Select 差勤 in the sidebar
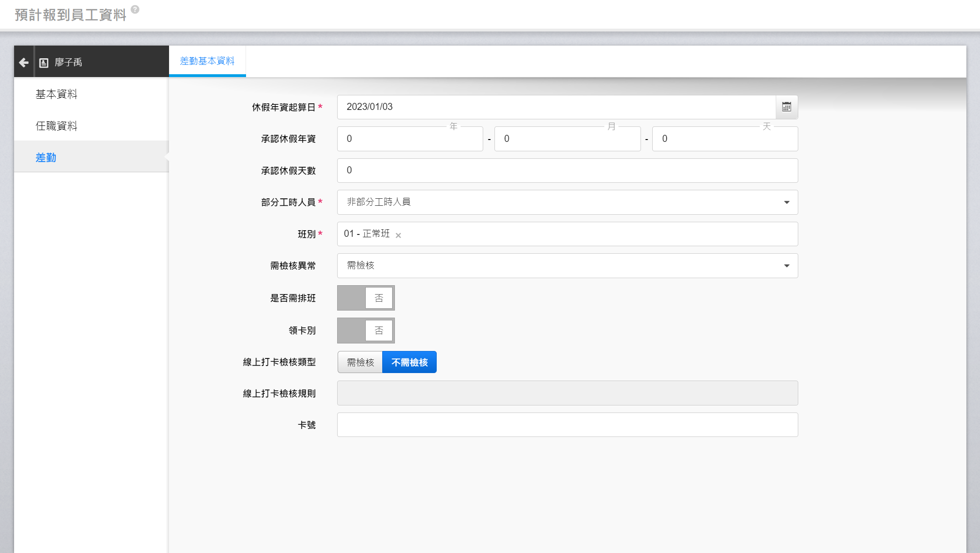This screenshot has height=553, width=980. point(46,157)
